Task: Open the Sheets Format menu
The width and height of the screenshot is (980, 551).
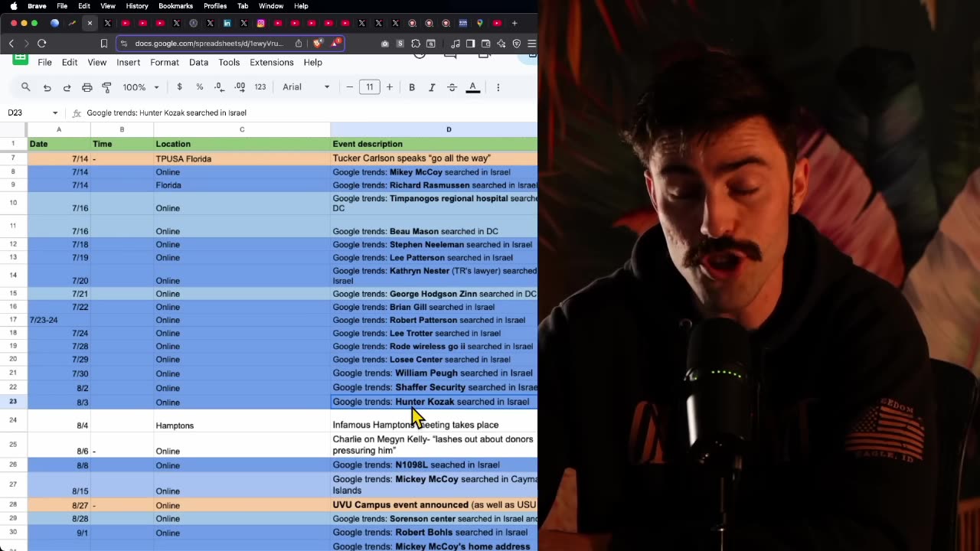Action: pos(165,62)
